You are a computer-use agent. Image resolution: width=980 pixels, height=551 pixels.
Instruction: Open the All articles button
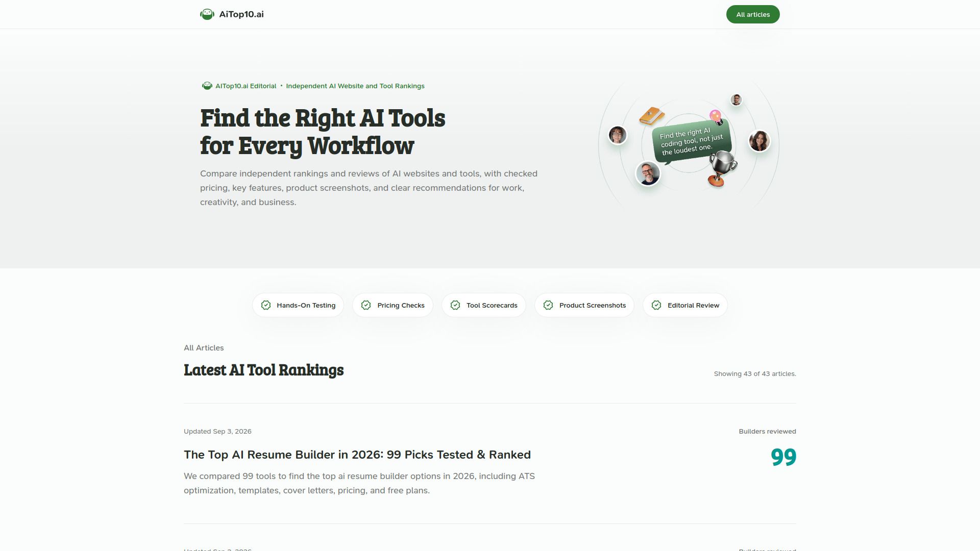click(753, 14)
